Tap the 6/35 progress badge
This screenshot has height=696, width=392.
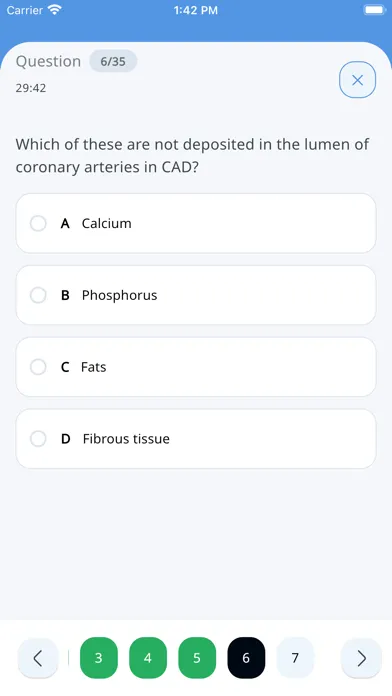click(x=113, y=61)
